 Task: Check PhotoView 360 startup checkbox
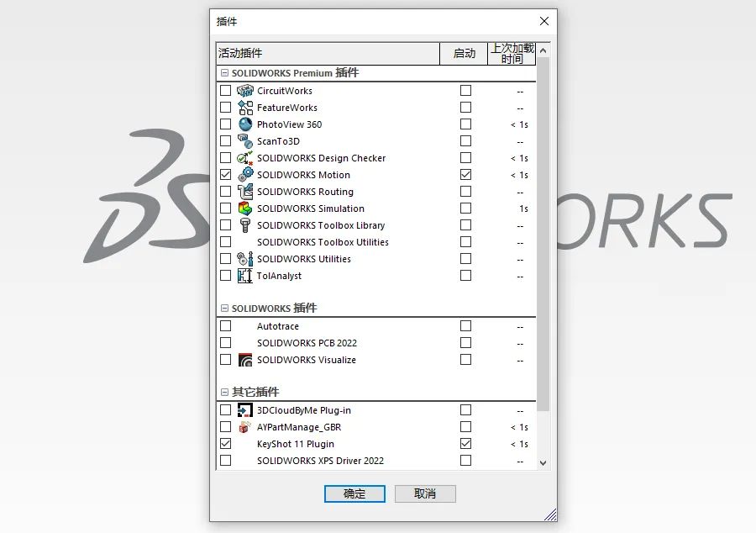pos(465,124)
